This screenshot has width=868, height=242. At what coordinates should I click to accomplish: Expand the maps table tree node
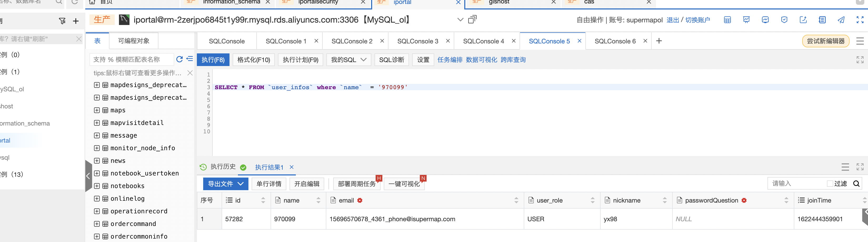pos(97,110)
